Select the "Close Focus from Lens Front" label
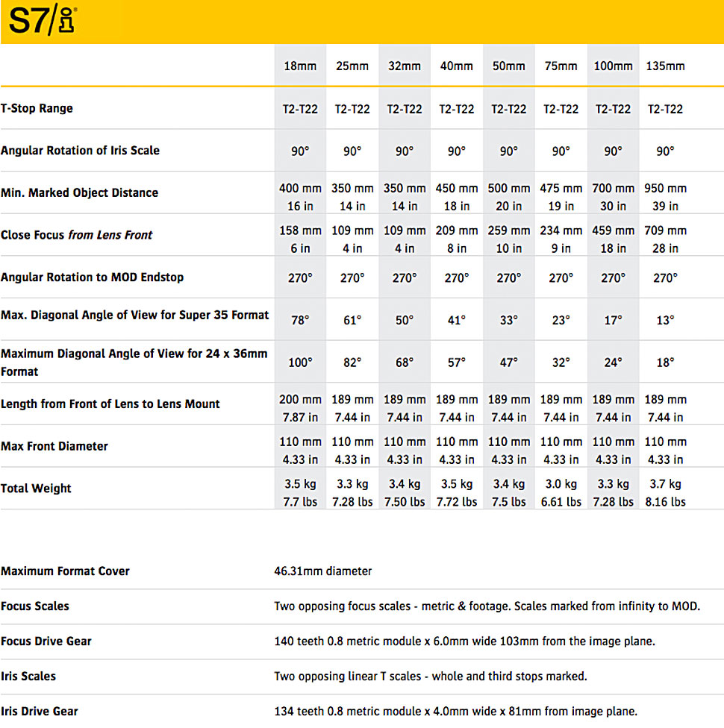Viewport: 724px width, 728px height. pyautogui.click(x=76, y=235)
